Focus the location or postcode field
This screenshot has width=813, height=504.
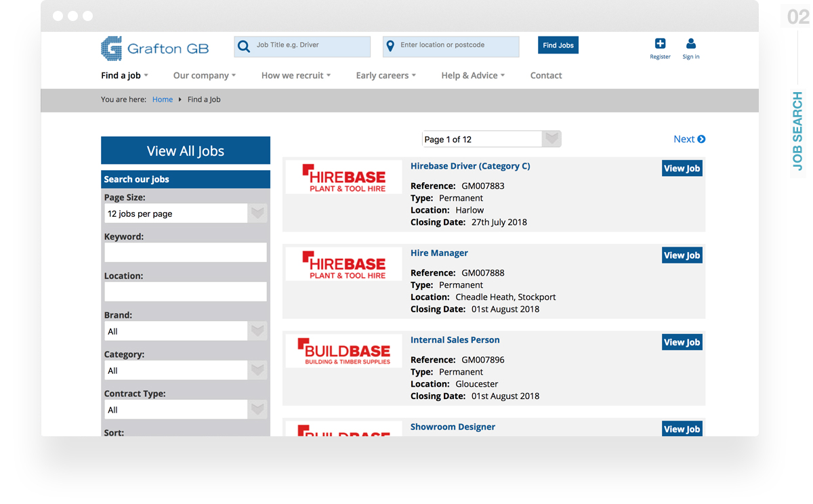tap(451, 47)
